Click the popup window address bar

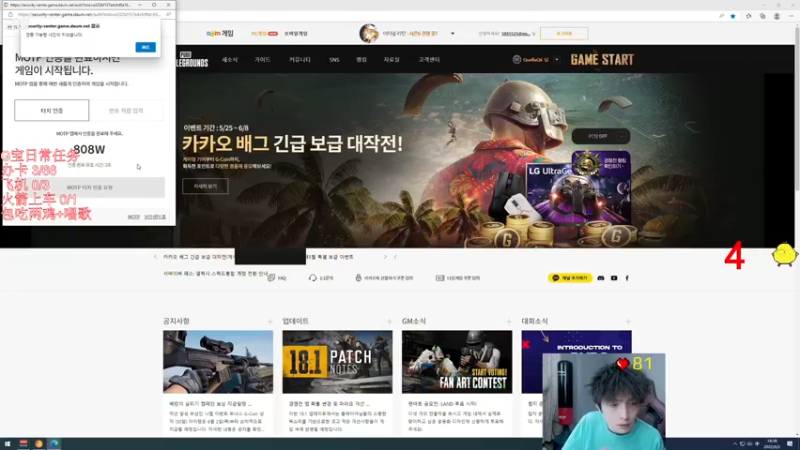(x=89, y=14)
